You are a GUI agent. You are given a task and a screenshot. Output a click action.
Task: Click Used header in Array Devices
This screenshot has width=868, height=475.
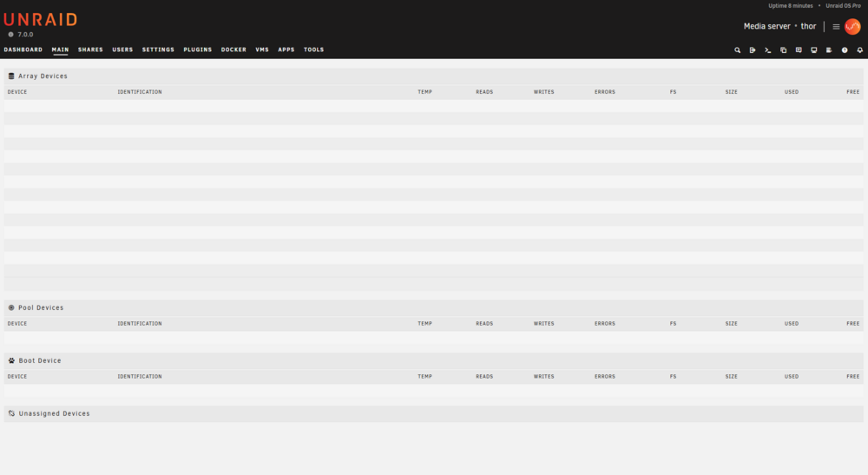[791, 92]
